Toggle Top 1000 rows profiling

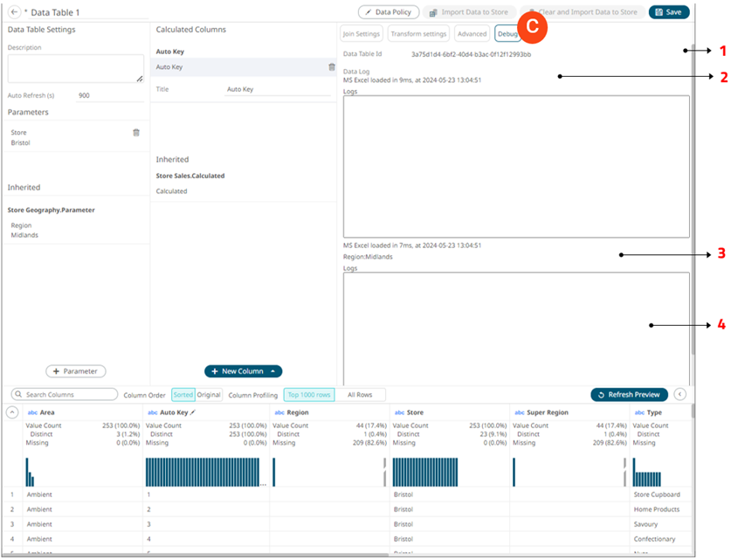tap(309, 395)
